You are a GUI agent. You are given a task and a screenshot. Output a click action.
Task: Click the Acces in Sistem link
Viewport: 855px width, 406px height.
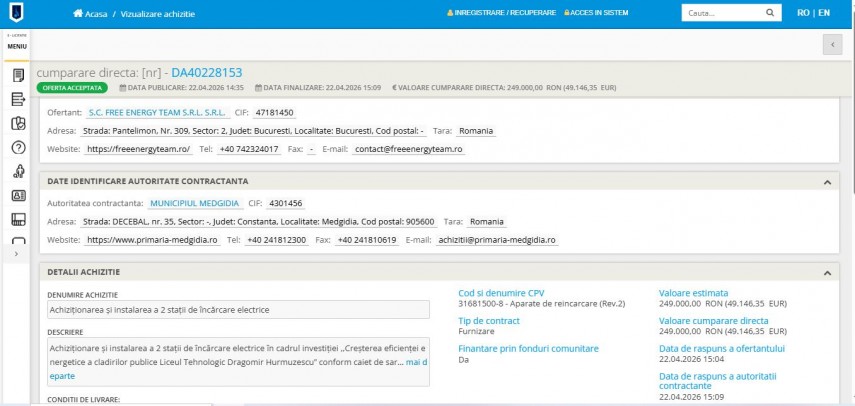coord(597,14)
